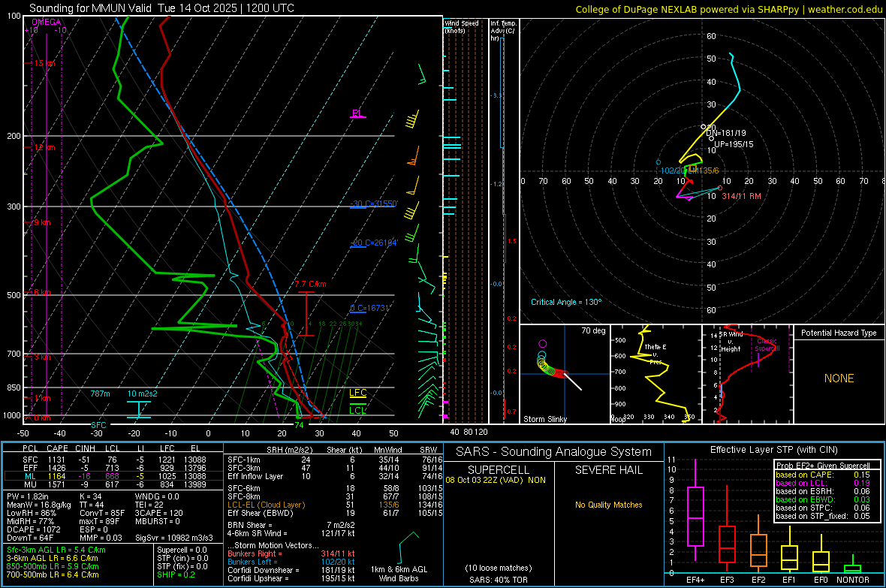Viewport: 886px width, 588px height.
Task: Click the red 'Bunkers Right = 314/11 kt'
Action: (291, 554)
